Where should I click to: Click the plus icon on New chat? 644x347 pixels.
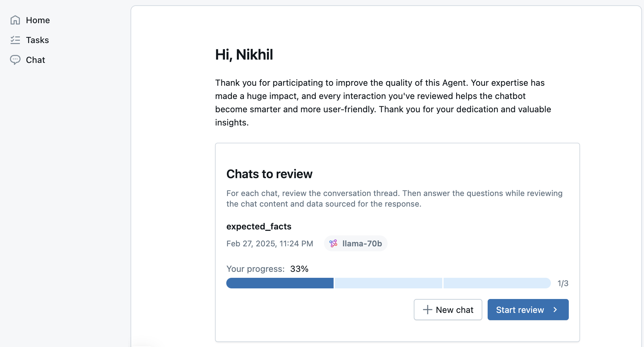427,310
